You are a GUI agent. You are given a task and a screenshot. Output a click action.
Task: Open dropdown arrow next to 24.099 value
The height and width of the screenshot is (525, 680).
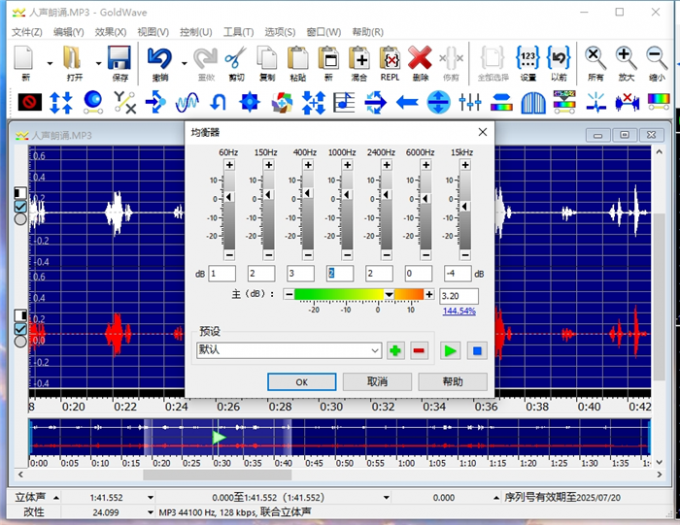click(150, 512)
